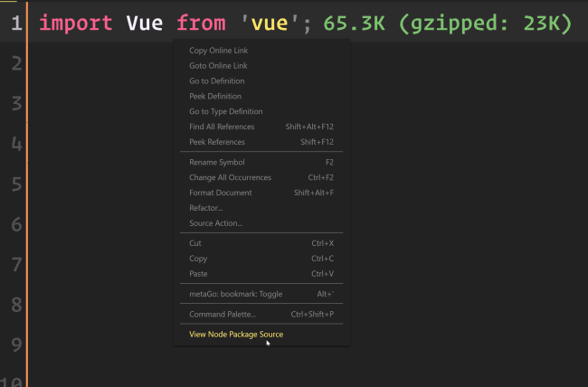Click Go to Definition
The height and width of the screenshot is (387, 588).
215,81
